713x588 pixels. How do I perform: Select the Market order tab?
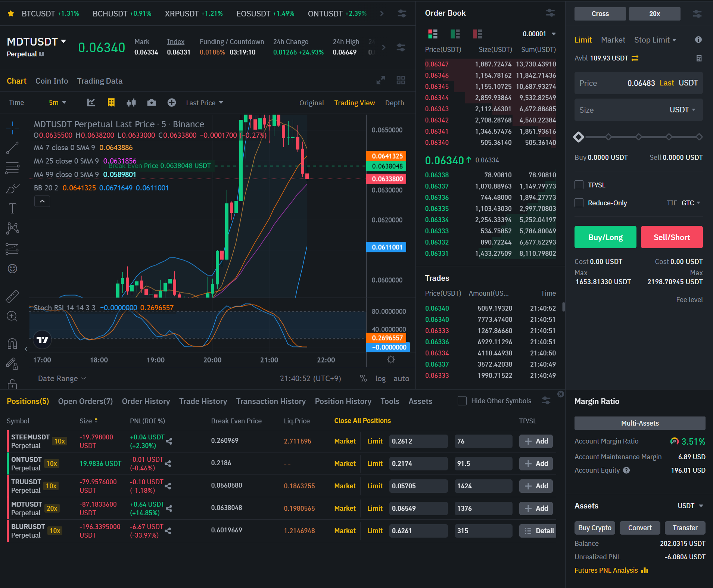tap(613, 40)
